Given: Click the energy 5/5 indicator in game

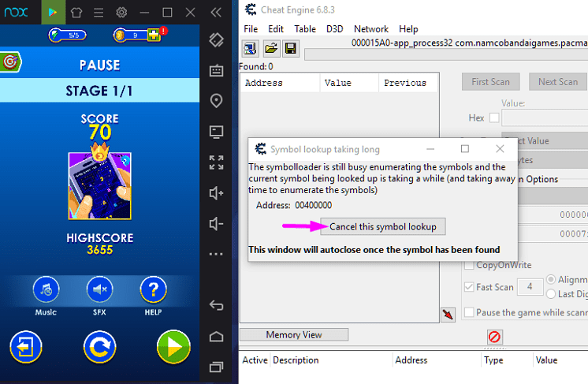Looking at the screenshot, I should (68, 35).
